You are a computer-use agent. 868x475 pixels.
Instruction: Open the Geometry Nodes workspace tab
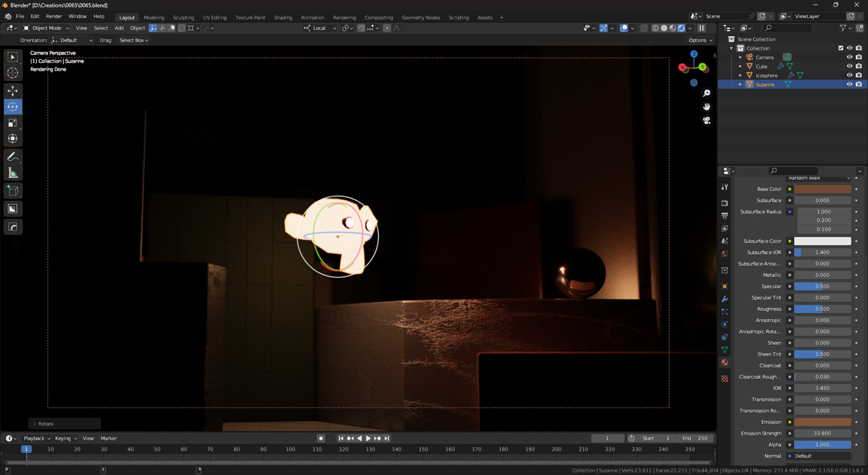(x=421, y=18)
